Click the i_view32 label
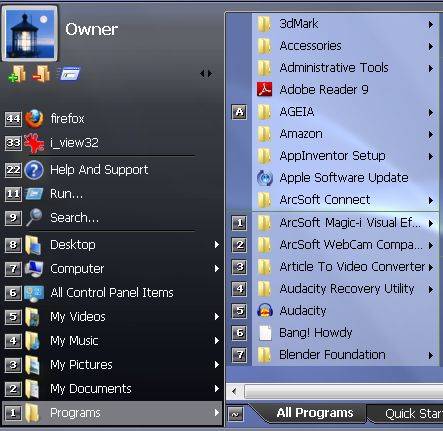Image resolution: width=443 pixels, height=431 pixels. 74,143
